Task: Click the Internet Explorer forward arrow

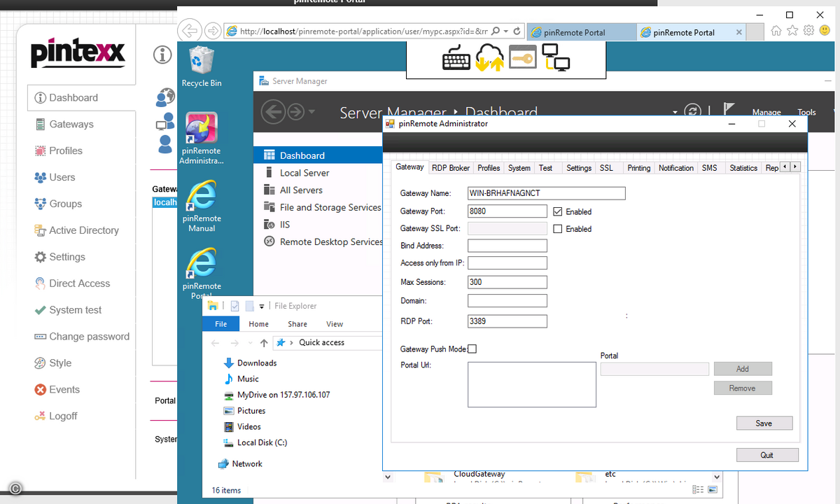Action: (212, 31)
